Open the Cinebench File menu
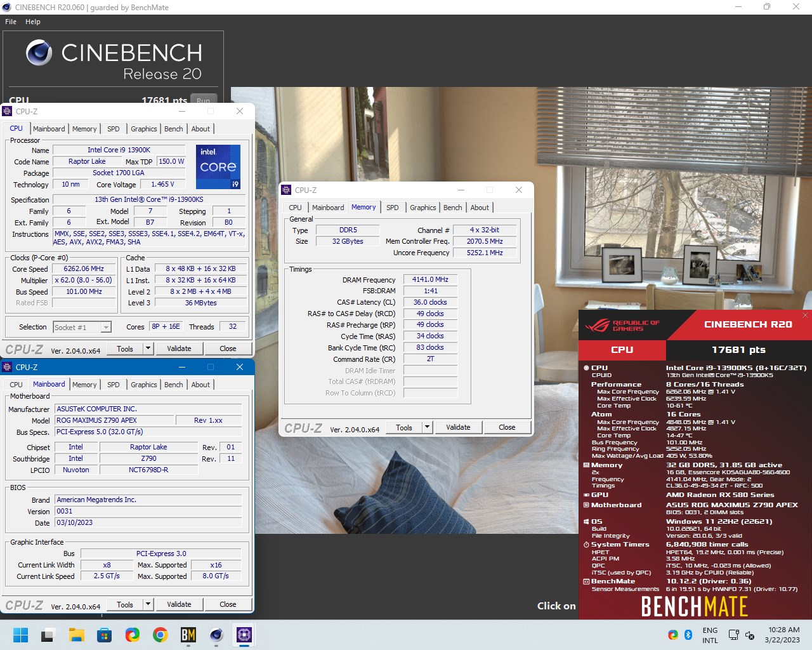812x650 pixels. point(11,22)
